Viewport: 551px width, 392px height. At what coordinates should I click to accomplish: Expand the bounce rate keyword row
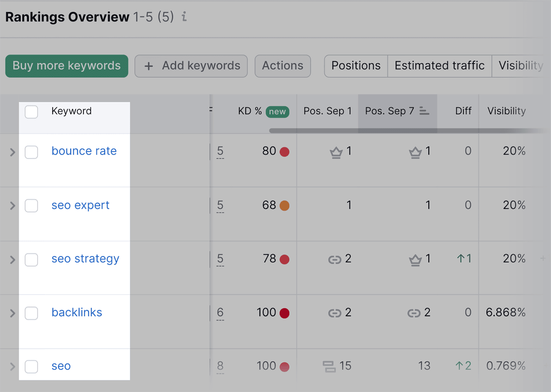[12, 152]
